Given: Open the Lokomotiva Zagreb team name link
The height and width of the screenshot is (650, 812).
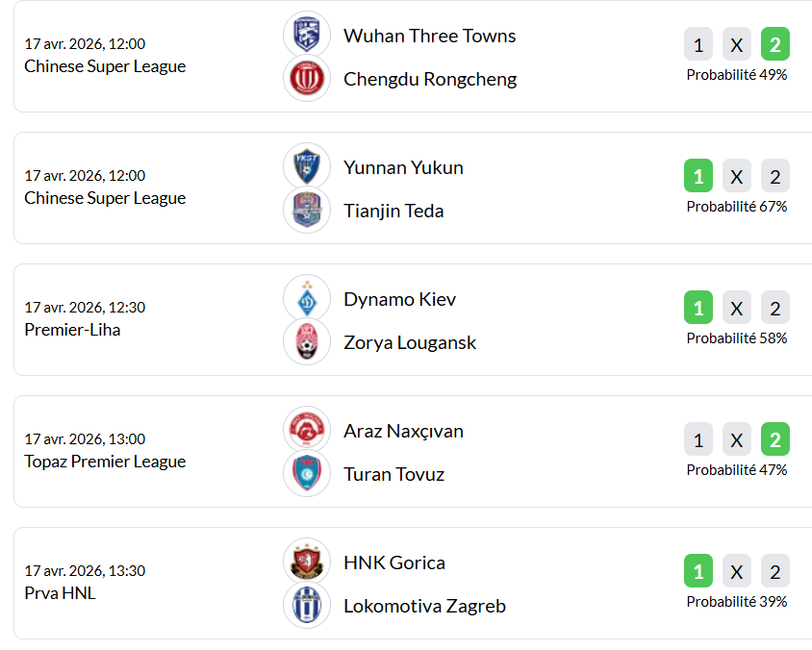Looking at the screenshot, I should coord(424,606).
